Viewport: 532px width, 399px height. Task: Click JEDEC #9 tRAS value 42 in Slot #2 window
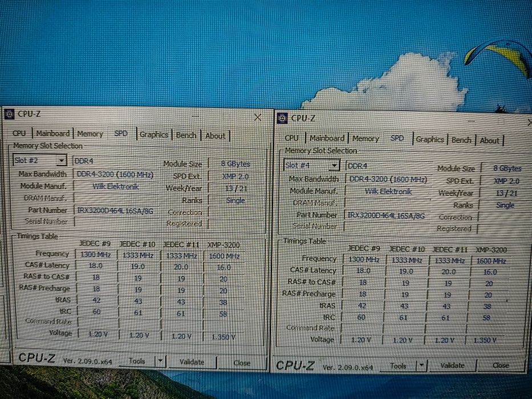coord(96,300)
